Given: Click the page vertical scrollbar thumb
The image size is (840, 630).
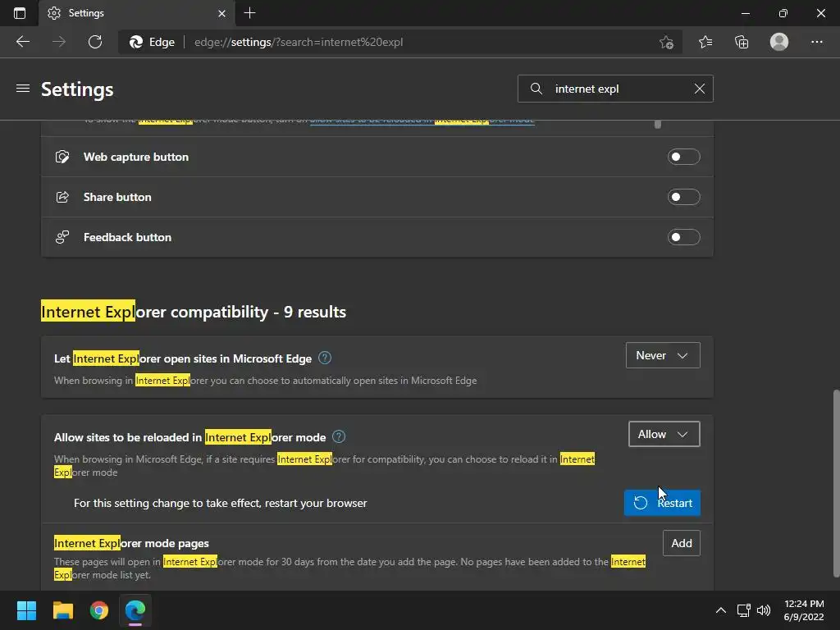Looking at the screenshot, I should click(836, 484).
